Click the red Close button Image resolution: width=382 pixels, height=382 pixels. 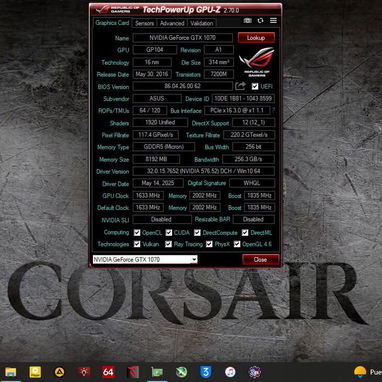click(x=260, y=259)
